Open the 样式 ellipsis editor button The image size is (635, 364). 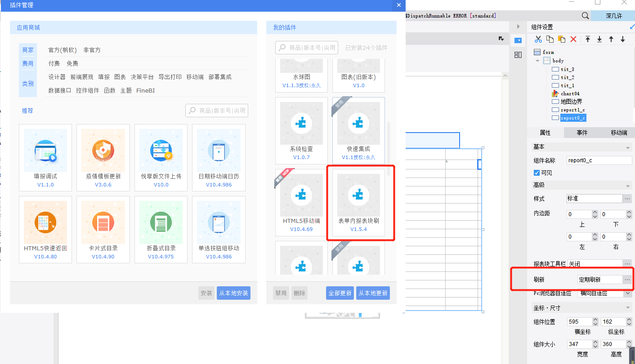pyautogui.click(x=627, y=199)
